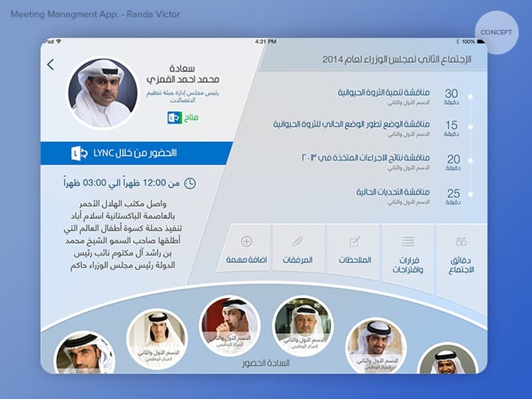Click the سعادة honorific above the name
Screen dimensions: 532x399
183,68
